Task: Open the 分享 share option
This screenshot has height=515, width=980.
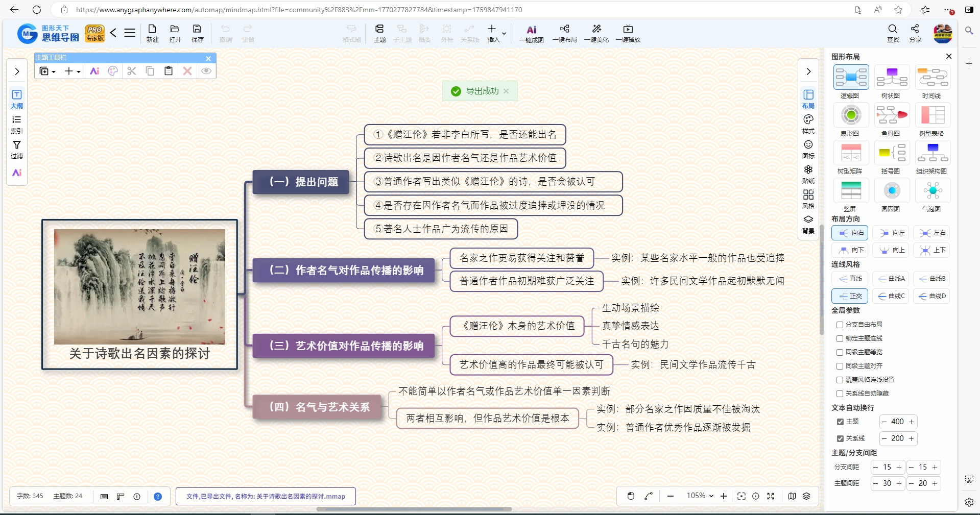Action: [915, 33]
